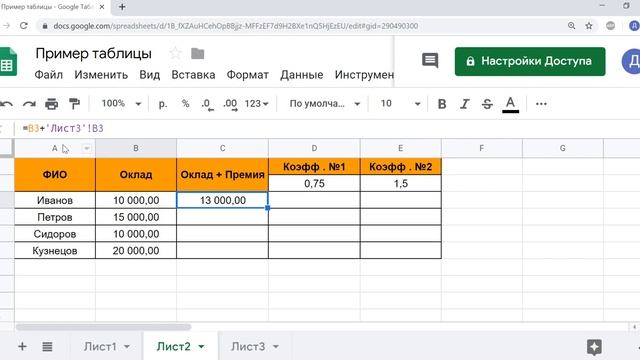Click the undo arrow in toolbar

pos(7,104)
